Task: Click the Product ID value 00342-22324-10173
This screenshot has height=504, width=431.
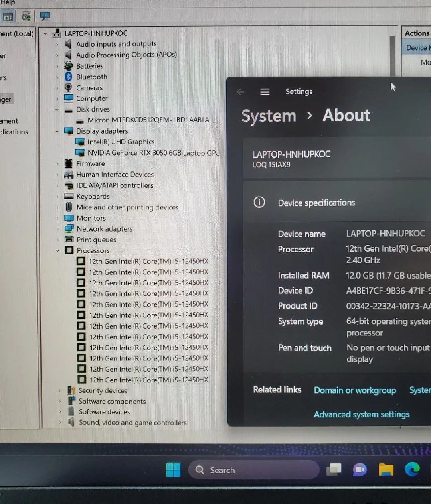Action: coord(388,306)
